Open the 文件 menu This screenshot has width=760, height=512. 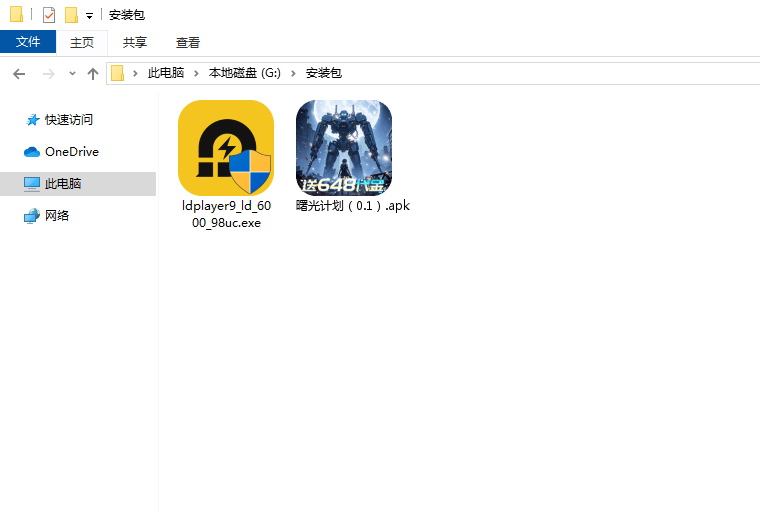click(x=28, y=42)
